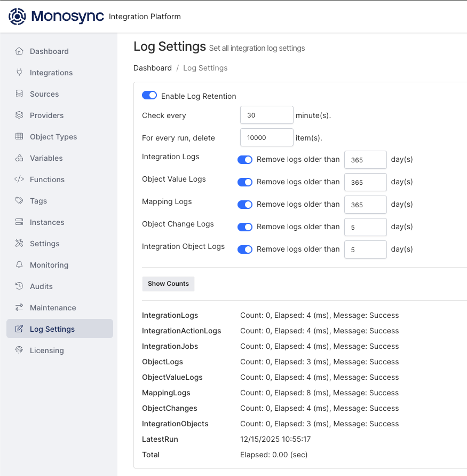The image size is (467, 476).
Task: Disable the Enable Log Retention toggle
Action: pos(149,96)
